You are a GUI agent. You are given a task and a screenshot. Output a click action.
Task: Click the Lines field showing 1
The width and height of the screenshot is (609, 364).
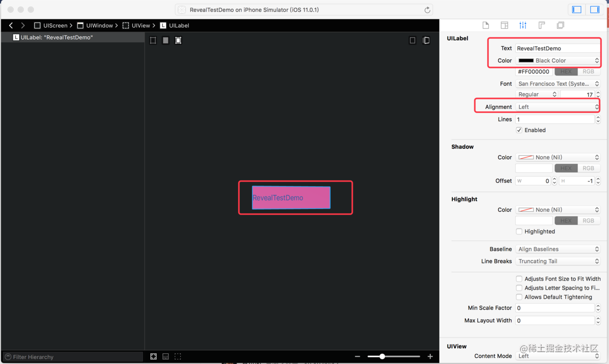(x=554, y=119)
